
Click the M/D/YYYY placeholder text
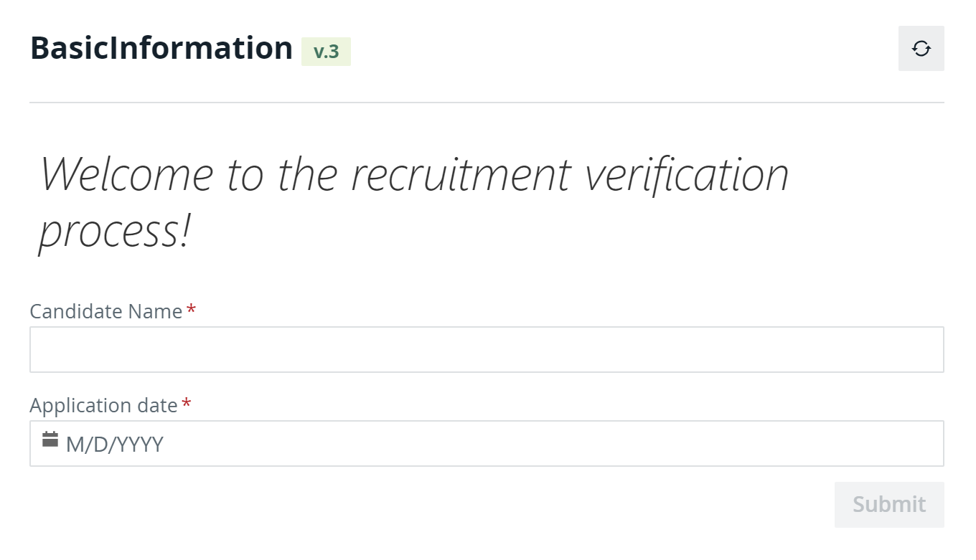point(115,445)
